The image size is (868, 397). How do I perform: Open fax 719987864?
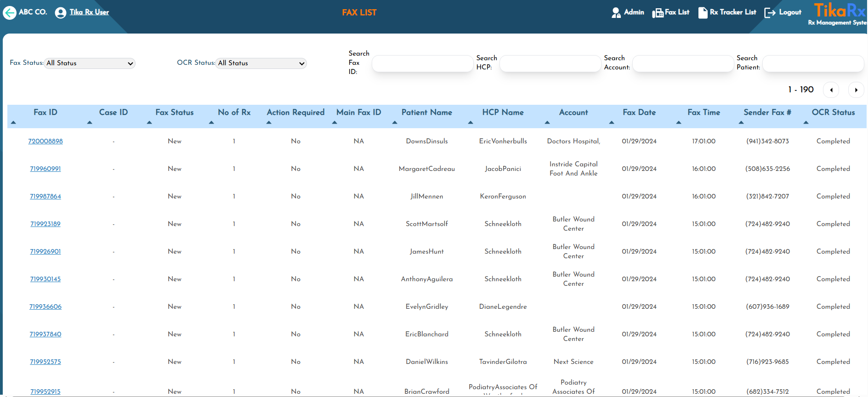(x=45, y=196)
